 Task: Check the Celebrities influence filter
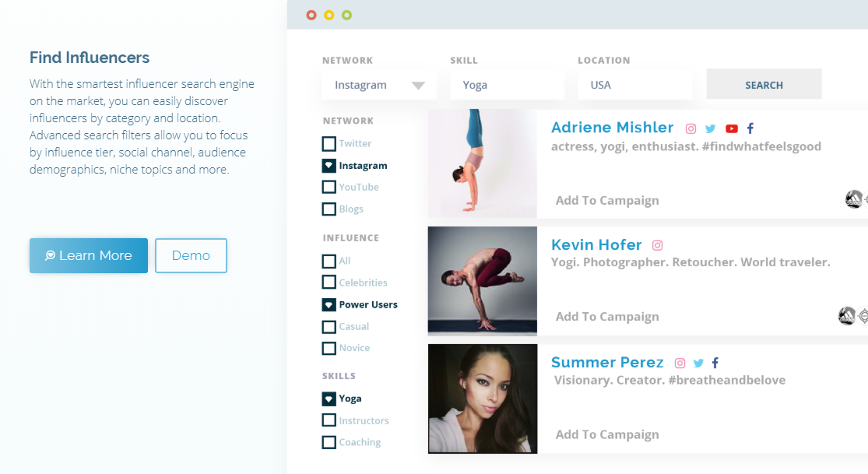pos(329,283)
